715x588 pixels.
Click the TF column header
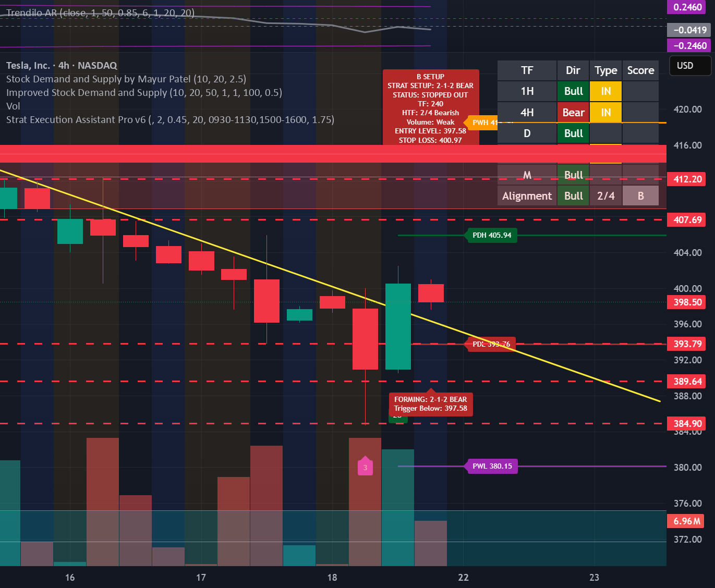tap(527, 70)
